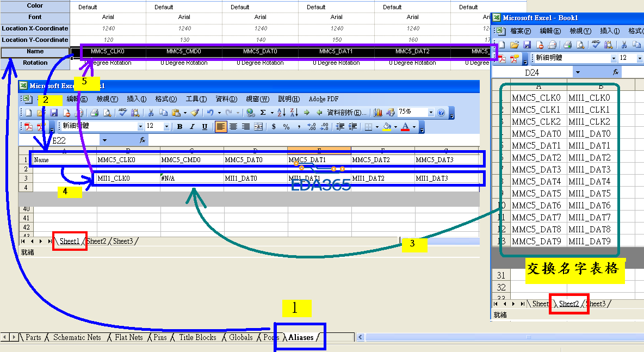Click the Print icon in right Excel toolbar

click(568, 45)
